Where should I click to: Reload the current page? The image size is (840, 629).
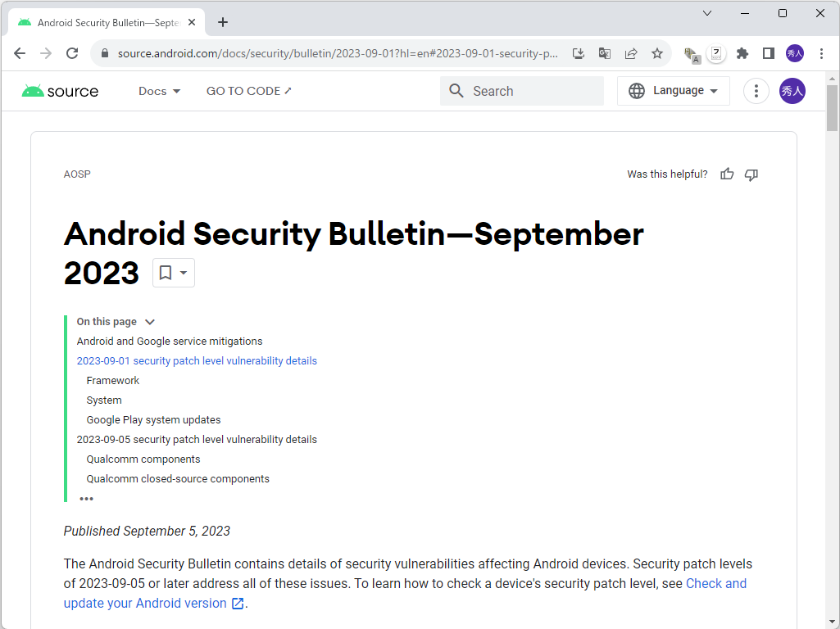coord(73,52)
